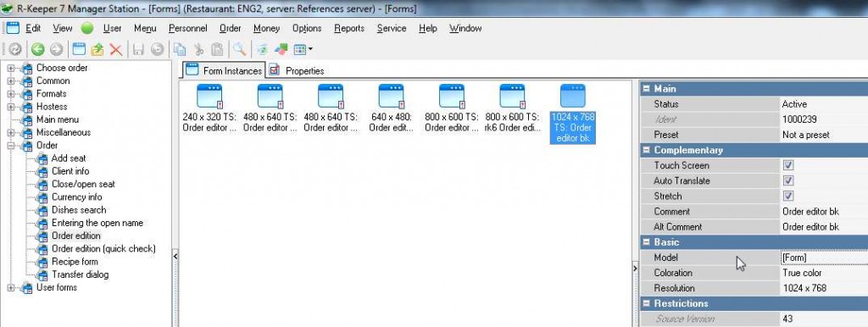868x327 pixels.
Task: Expand the Choose order tree node
Action: tap(10, 68)
